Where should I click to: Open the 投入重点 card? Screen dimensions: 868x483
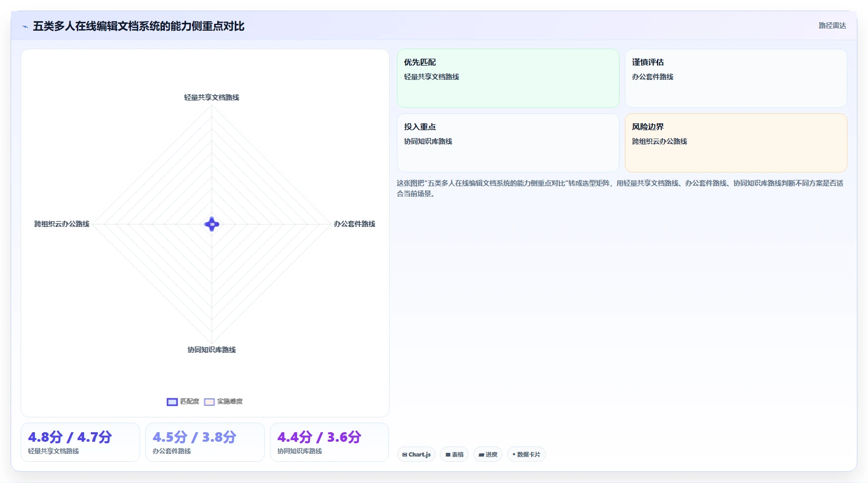[508, 143]
